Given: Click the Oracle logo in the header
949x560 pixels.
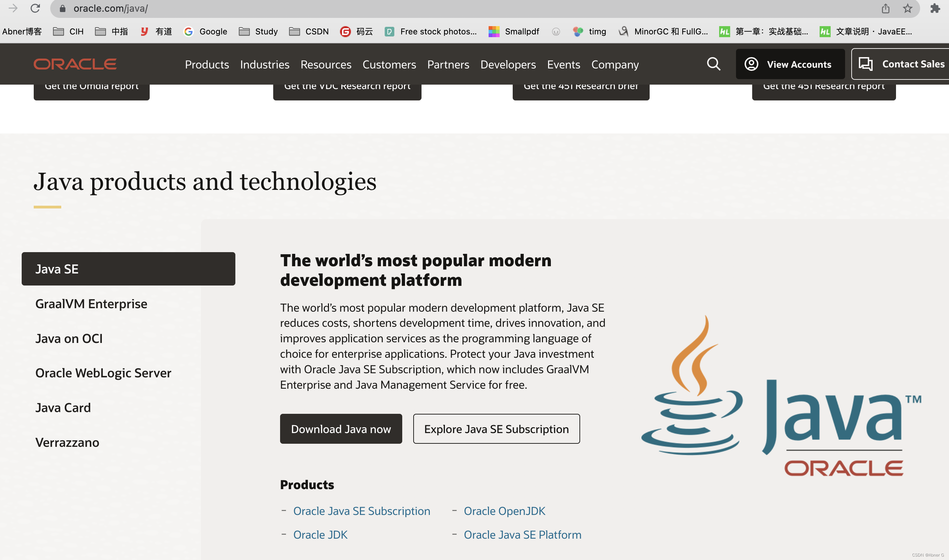Looking at the screenshot, I should coord(75,64).
